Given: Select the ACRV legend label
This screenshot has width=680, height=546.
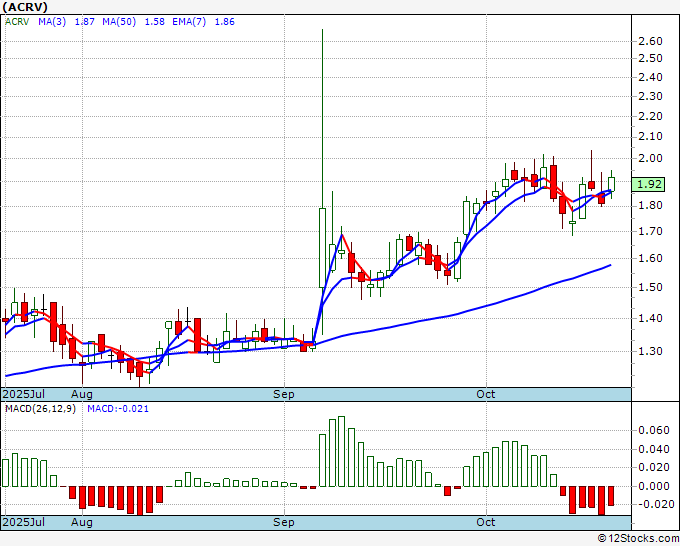Looking at the screenshot, I should click(x=17, y=22).
